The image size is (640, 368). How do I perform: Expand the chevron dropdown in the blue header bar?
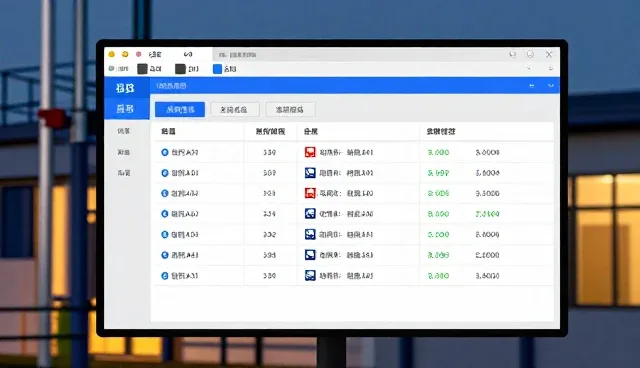551,86
